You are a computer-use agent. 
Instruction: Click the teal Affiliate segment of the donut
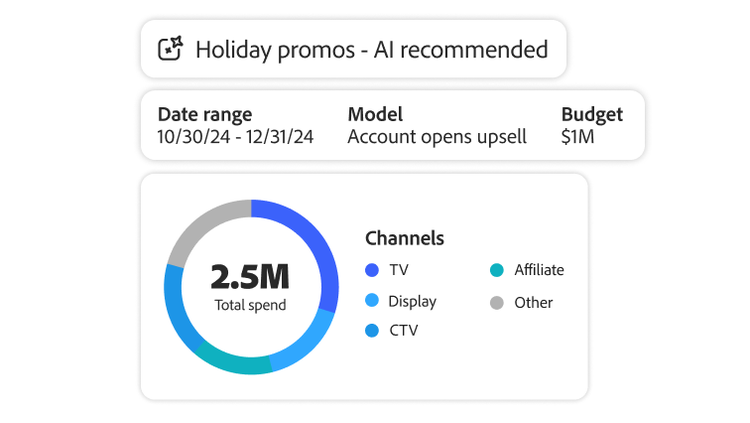coord(230,361)
